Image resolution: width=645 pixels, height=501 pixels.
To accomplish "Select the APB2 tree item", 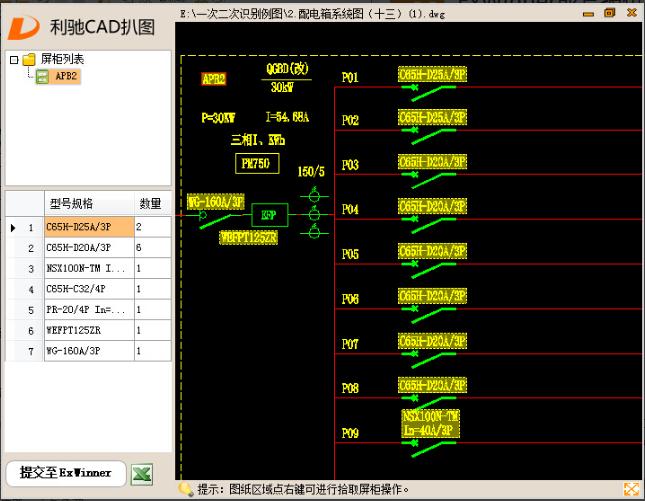I will pyautogui.click(x=65, y=75).
